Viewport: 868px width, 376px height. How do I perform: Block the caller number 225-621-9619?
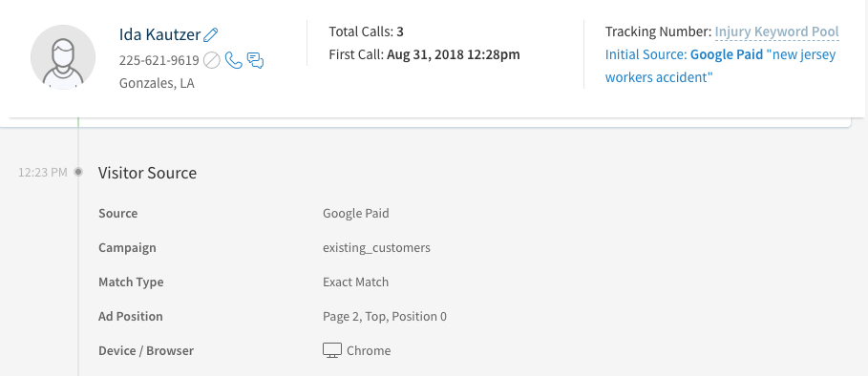click(211, 60)
